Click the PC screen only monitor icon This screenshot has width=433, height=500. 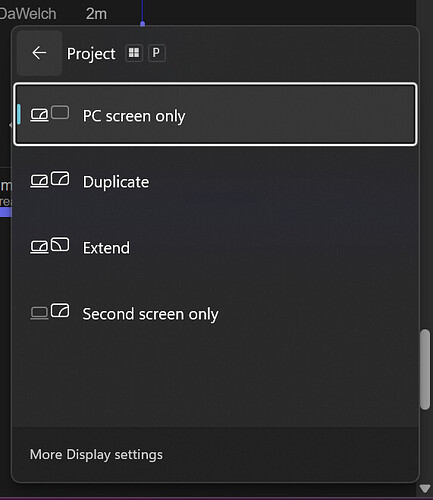point(50,114)
